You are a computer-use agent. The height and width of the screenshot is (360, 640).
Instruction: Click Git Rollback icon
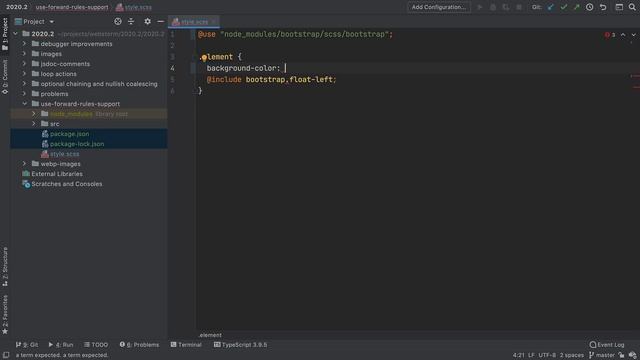(x=603, y=7)
